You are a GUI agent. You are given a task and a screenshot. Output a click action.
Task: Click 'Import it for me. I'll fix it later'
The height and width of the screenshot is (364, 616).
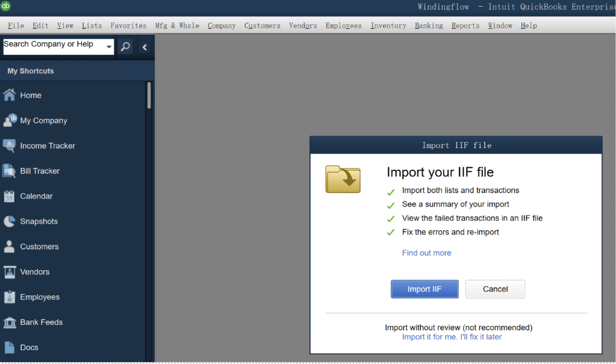pos(452,337)
